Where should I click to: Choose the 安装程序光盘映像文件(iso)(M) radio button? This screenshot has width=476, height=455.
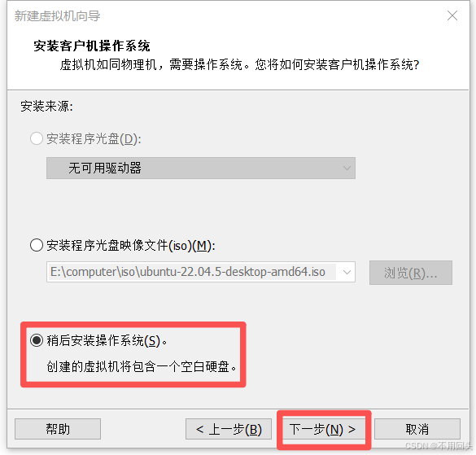coord(37,245)
